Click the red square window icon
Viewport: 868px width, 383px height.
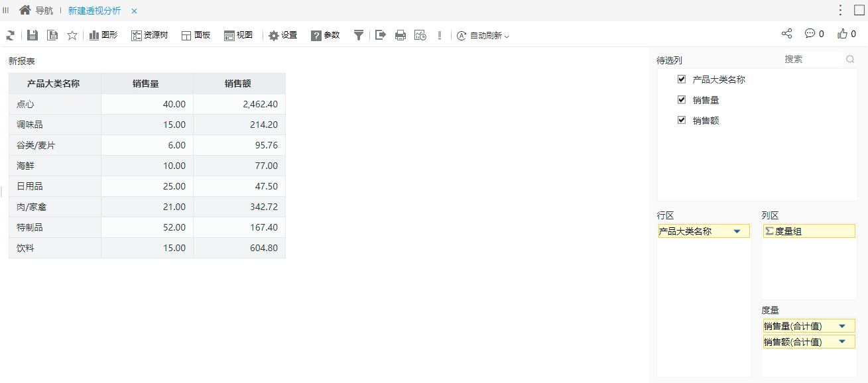pos(859,10)
